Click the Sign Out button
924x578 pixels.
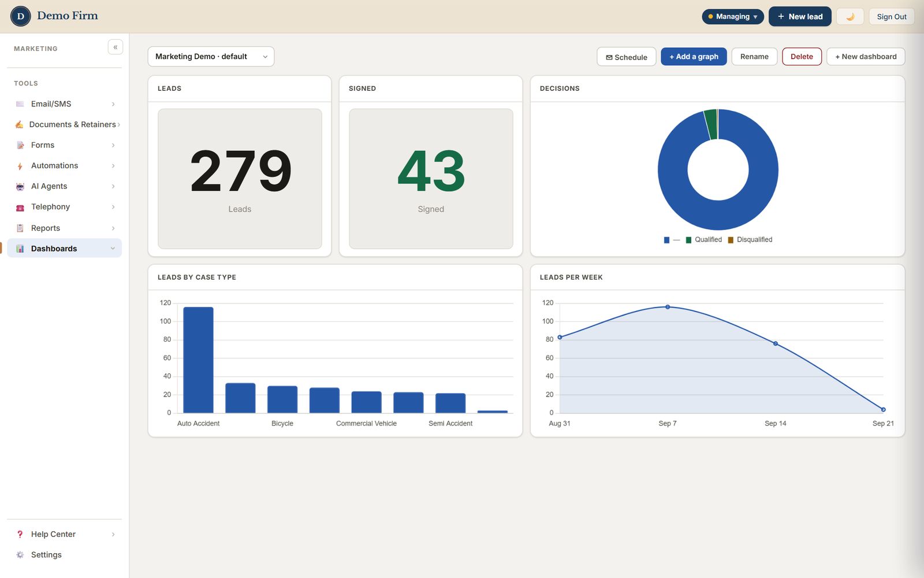892,17
